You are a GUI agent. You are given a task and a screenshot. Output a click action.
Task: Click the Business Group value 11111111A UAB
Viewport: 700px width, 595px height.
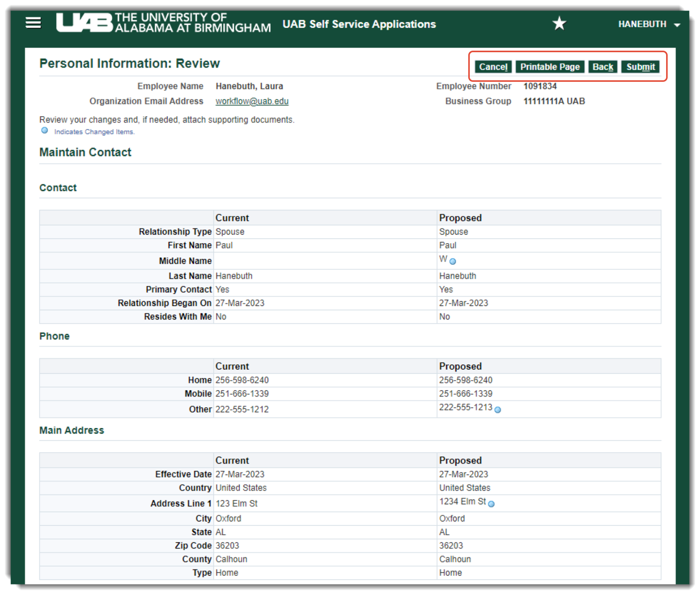click(x=554, y=101)
